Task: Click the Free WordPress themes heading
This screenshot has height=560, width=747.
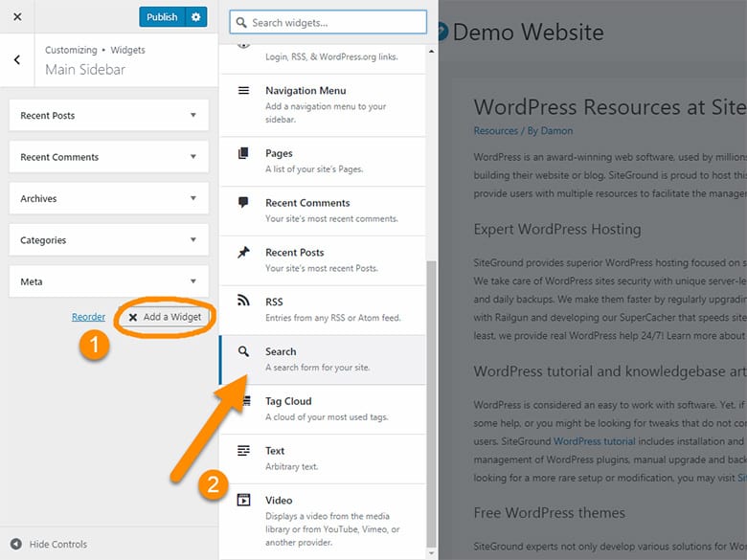Action: pyautogui.click(x=549, y=513)
